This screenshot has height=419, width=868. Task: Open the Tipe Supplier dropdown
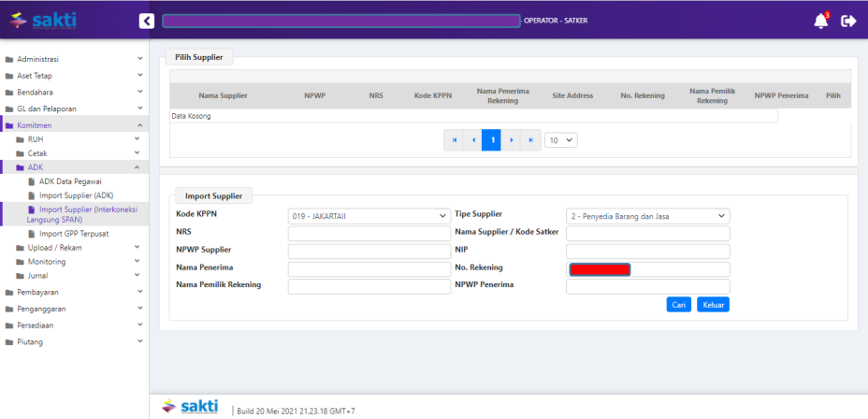(x=647, y=216)
